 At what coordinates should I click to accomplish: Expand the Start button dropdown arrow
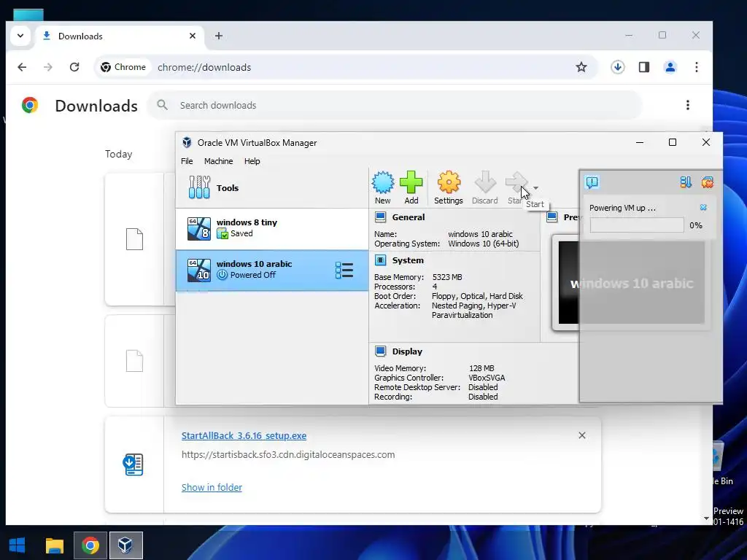point(536,188)
